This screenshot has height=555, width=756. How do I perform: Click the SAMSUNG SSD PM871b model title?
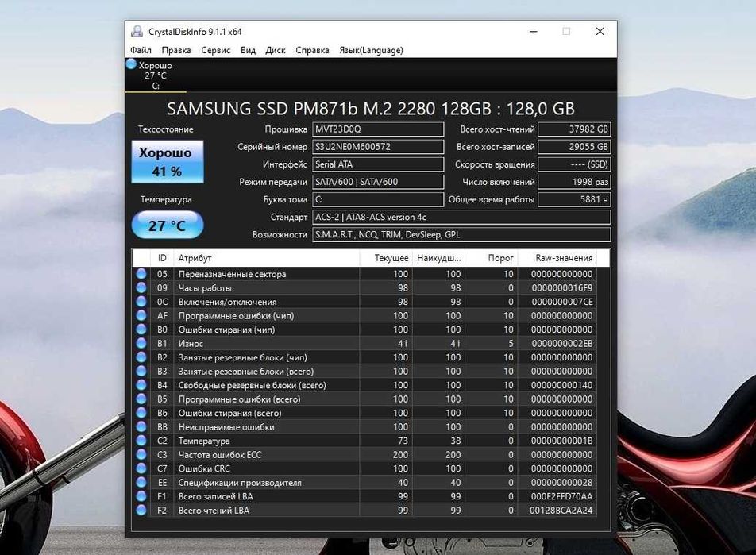click(371, 109)
